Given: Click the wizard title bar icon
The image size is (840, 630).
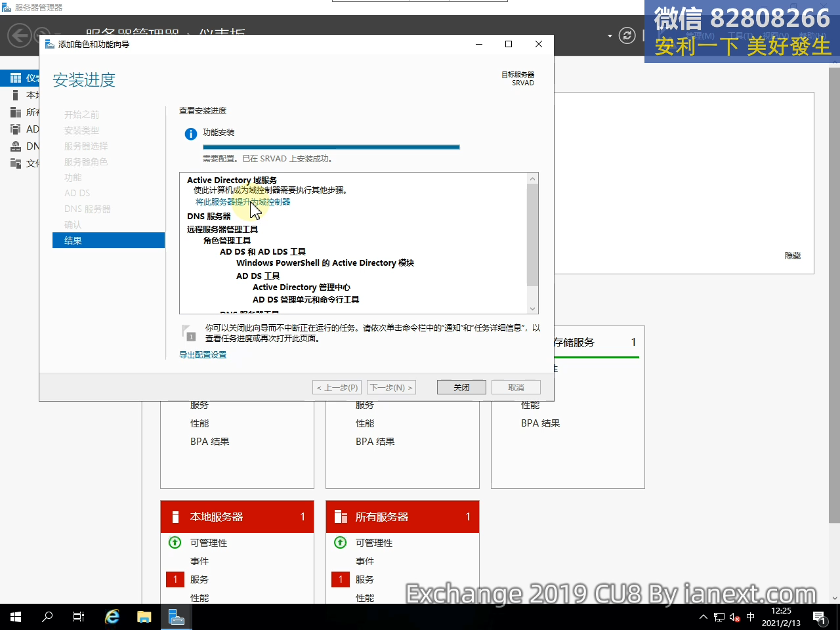Looking at the screenshot, I should (x=50, y=44).
